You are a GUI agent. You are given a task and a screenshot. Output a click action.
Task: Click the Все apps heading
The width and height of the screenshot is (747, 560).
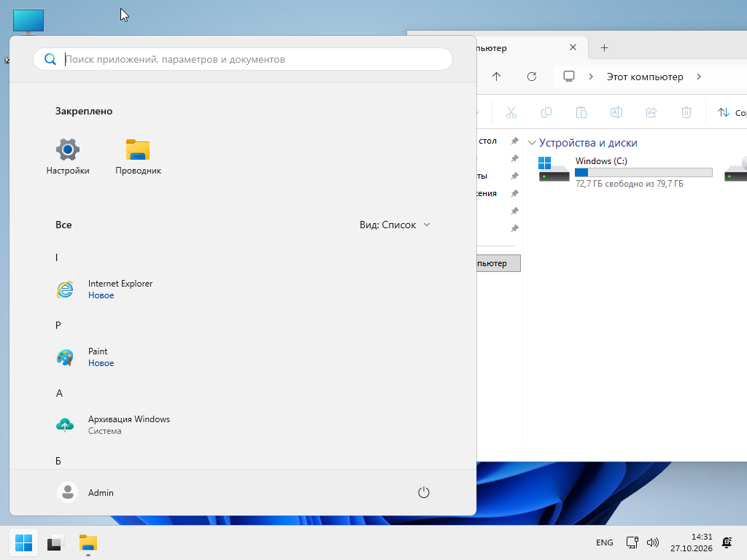coord(63,225)
